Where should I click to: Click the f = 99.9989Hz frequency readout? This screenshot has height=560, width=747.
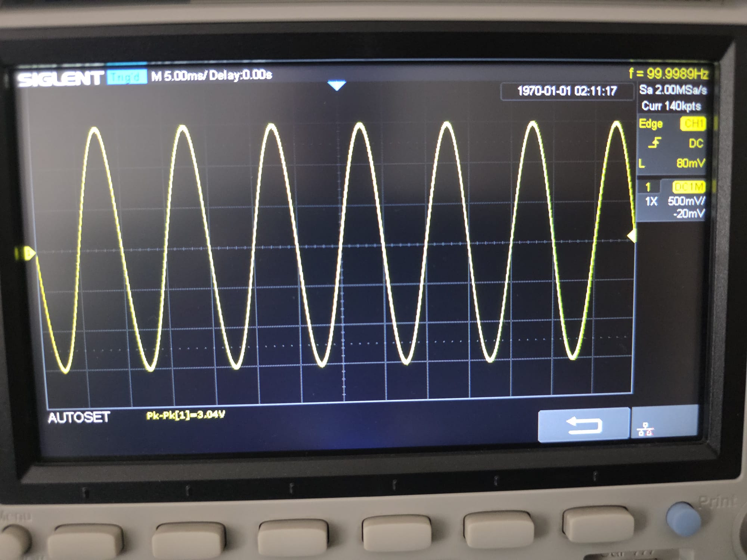(668, 74)
